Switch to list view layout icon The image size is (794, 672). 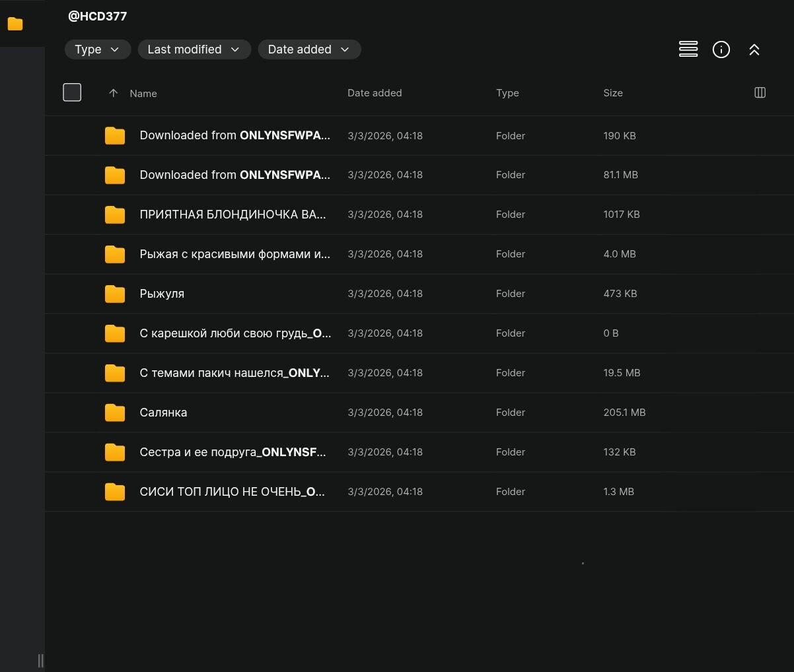point(688,50)
